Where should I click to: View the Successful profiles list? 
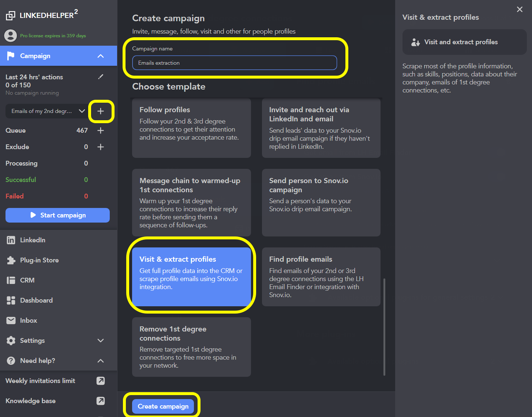pyautogui.click(x=46, y=180)
